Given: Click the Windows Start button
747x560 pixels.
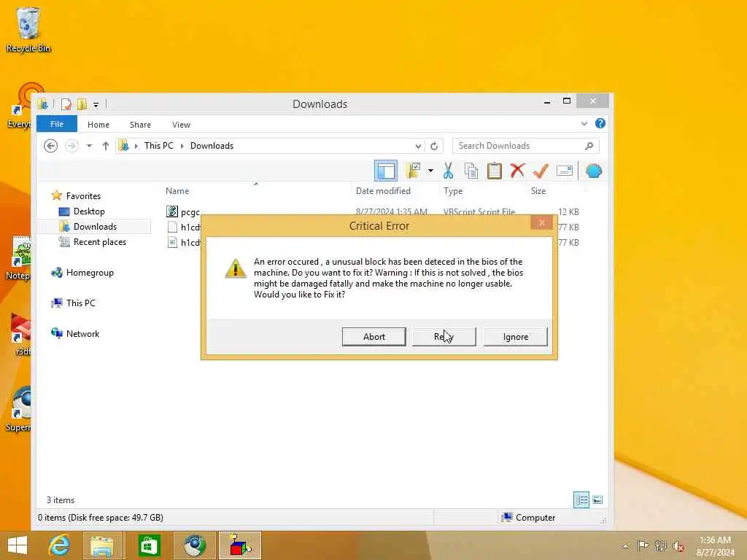Looking at the screenshot, I should coord(18,545).
